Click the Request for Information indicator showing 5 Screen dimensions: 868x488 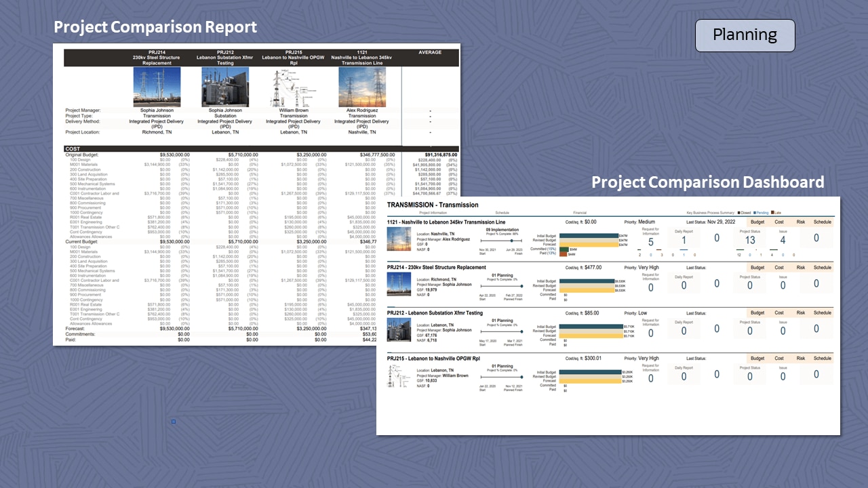(650, 240)
